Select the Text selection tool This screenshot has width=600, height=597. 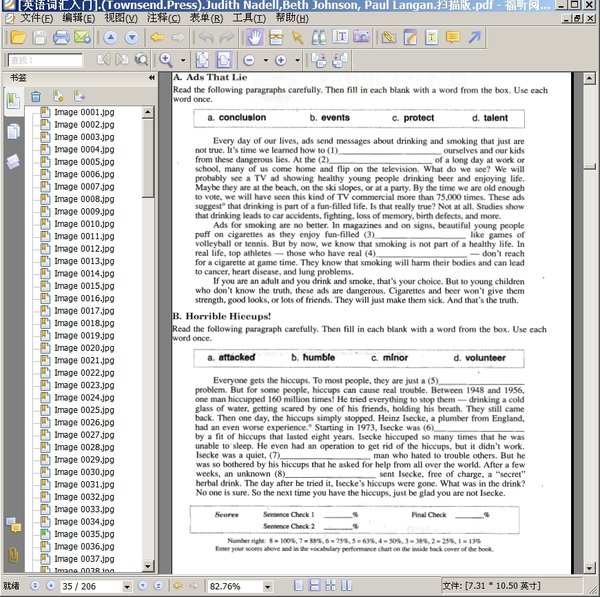[x=340, y=37]
